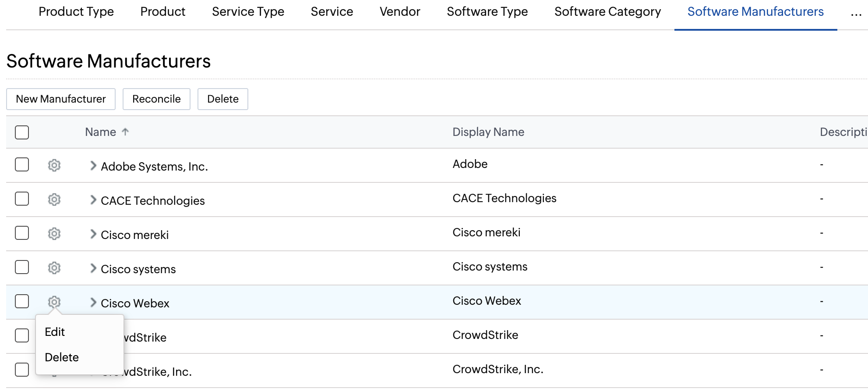Image resolution: width=868 pixels, height=392 pixels.
Task: Select the Adobe Systems, Inc. checkbox
Action: pyautogui.click(x=22, y=165)
